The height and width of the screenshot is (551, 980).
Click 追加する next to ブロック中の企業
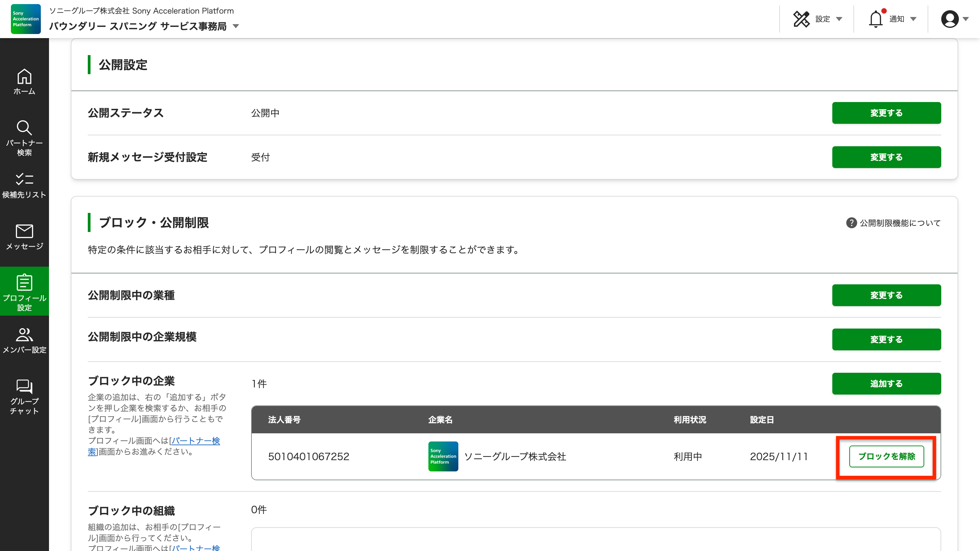(886, 383)
